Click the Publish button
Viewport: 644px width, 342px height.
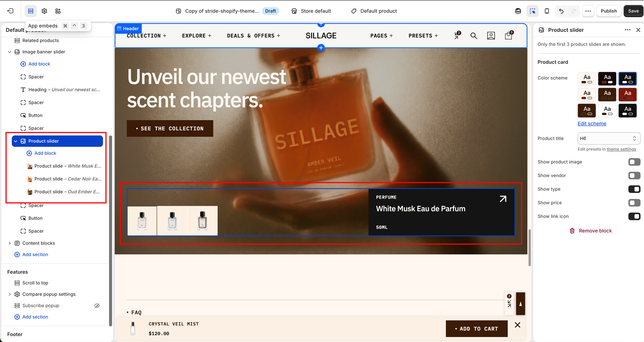(x=608, y=11)
